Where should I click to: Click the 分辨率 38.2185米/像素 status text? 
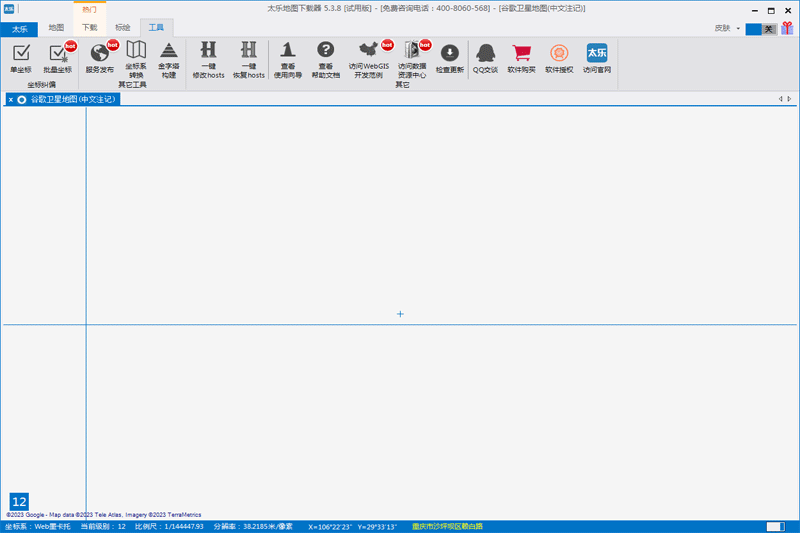pos(253,526)
